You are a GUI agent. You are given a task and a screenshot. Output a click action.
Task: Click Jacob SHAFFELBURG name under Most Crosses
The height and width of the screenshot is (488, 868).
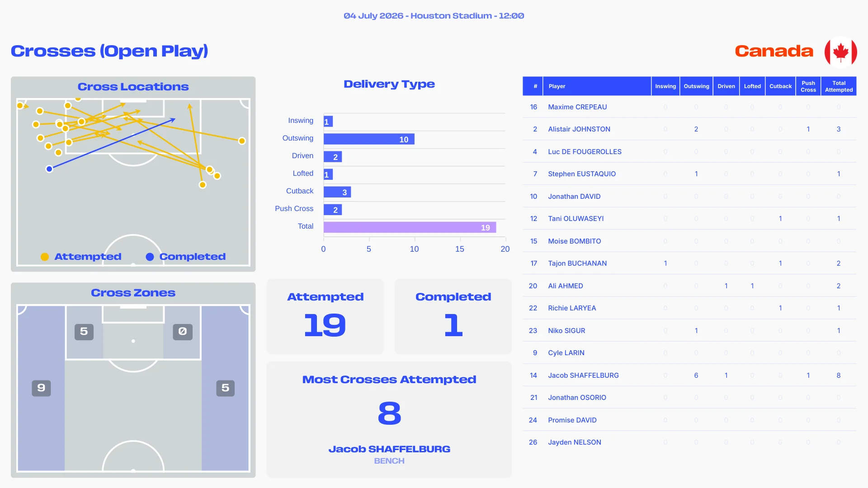pyautogui.click(x=389, y=449)
